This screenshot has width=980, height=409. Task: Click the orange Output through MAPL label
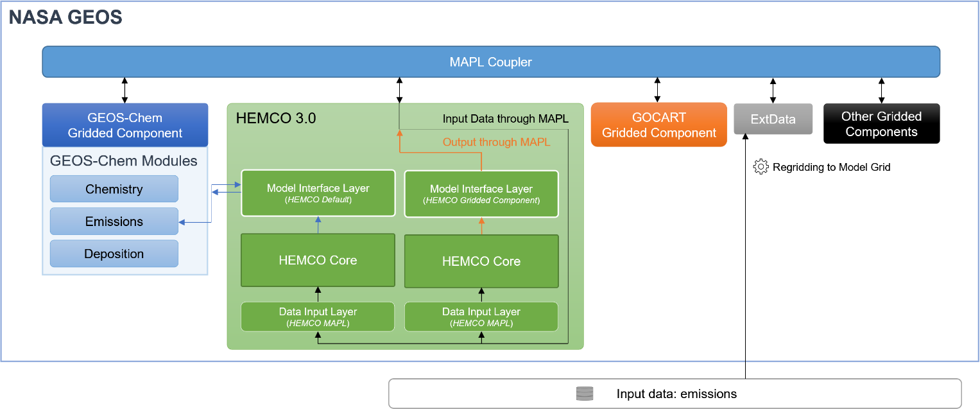pyautogui.click(x=496, y=142)
